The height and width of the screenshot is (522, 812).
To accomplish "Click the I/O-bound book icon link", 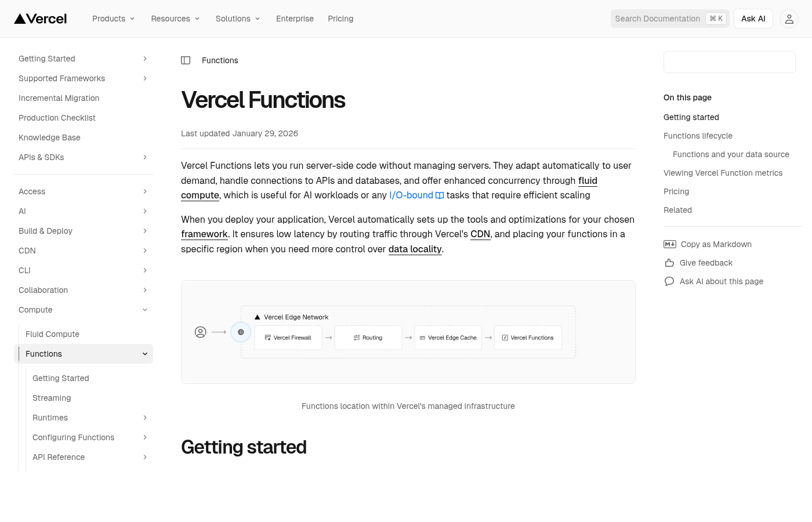I will pyautogui.click(x=439, y=195).
